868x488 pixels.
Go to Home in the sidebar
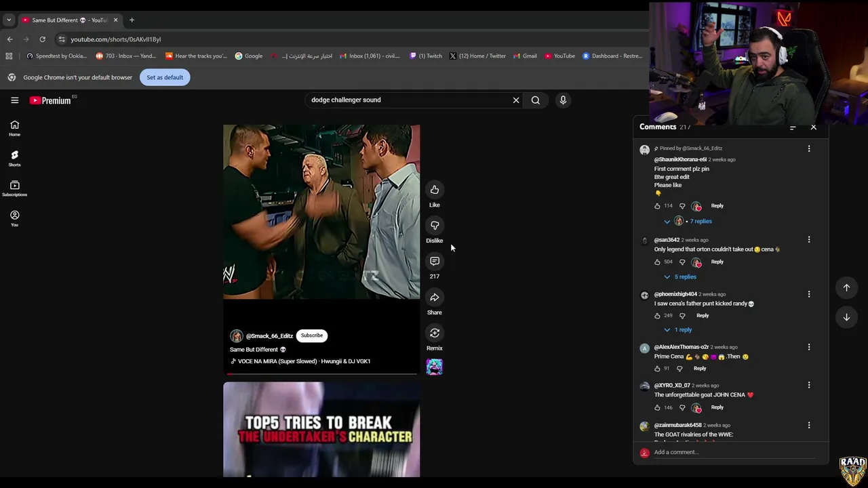pos(14,128)
